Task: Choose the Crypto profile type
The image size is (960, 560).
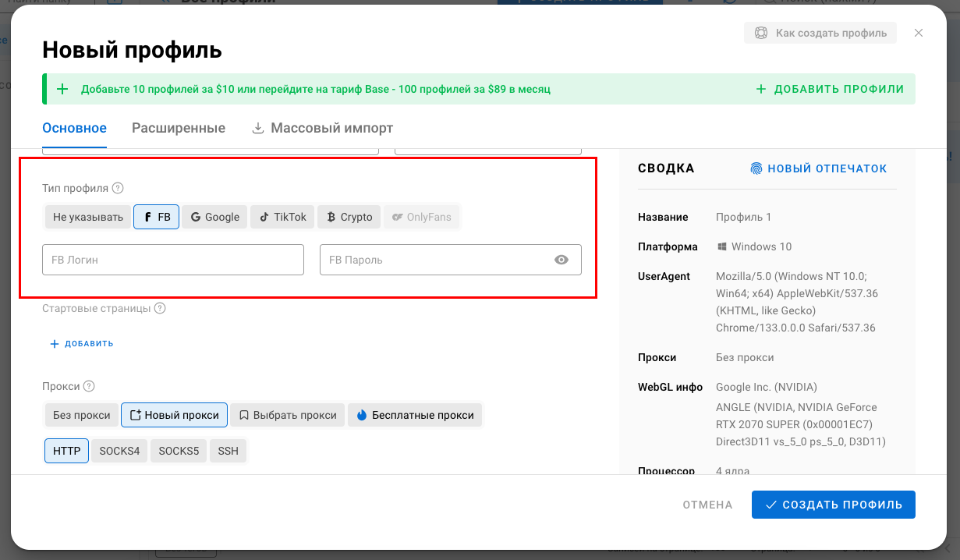Action: (x=349, y=217)
